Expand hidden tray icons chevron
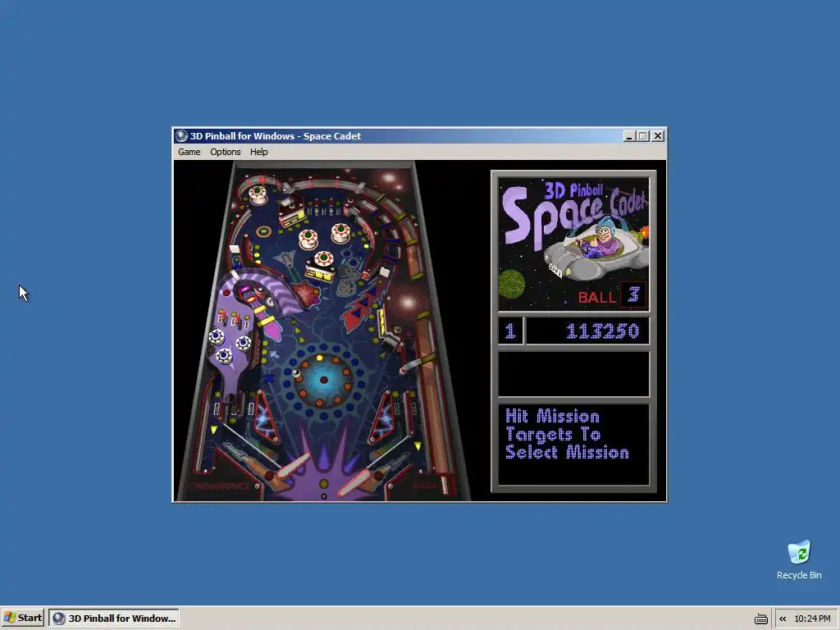Image resolution: width=840 pixels, height=630 pixels. coord(783,619)
